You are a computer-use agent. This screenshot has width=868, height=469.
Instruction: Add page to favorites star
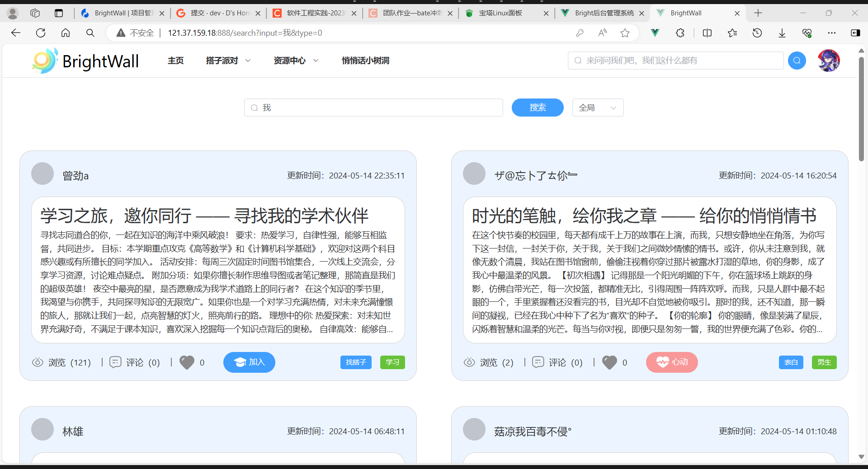click(x=625, y=33)
